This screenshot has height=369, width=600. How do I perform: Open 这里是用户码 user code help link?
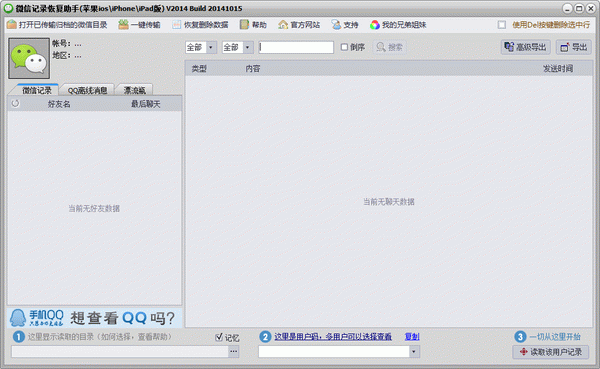[333, 336]
